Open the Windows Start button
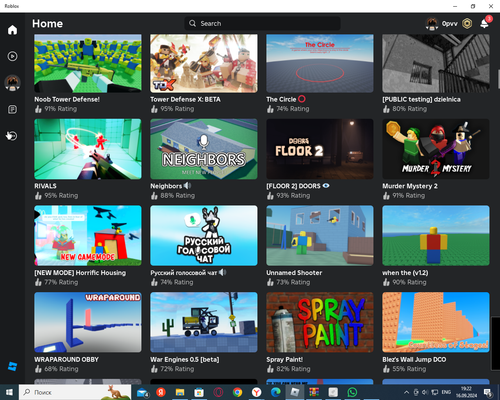This screenshot has height=400, width=500. pos(9,392)
